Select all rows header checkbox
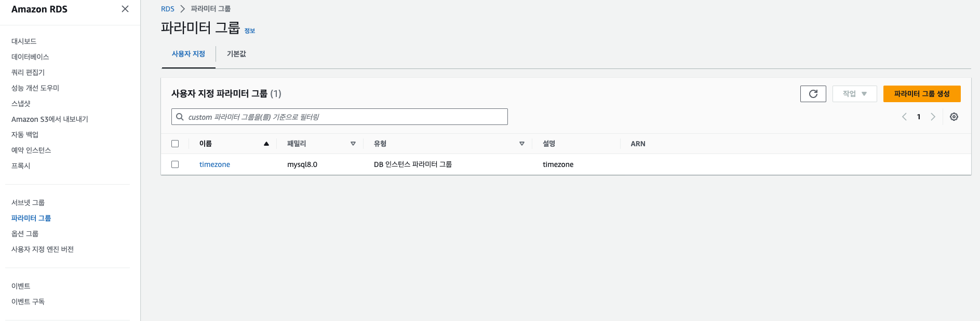This screenshot has width=980, height=321. [x=175, y=144]
